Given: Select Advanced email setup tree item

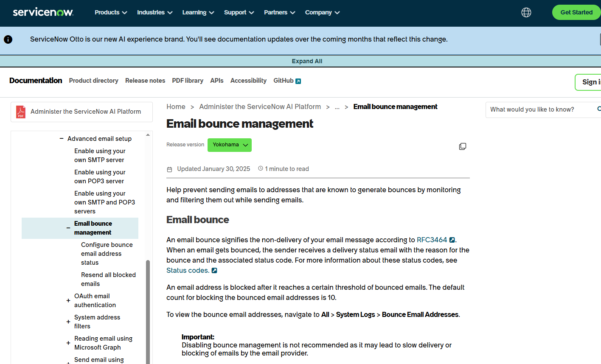Looking at the screenshot, I should click(99, 139).
